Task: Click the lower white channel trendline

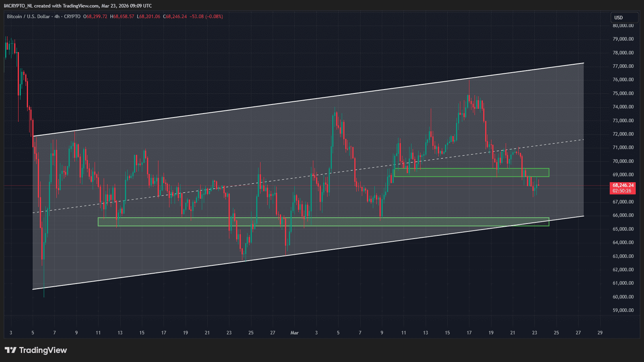Action: coord(307,252)
